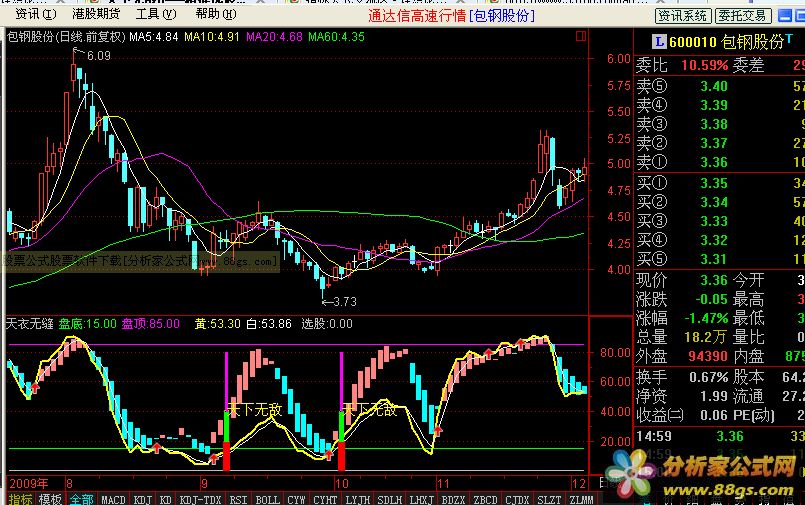
Task: Open the 帮助(H) menu
Action: point(216,14)
